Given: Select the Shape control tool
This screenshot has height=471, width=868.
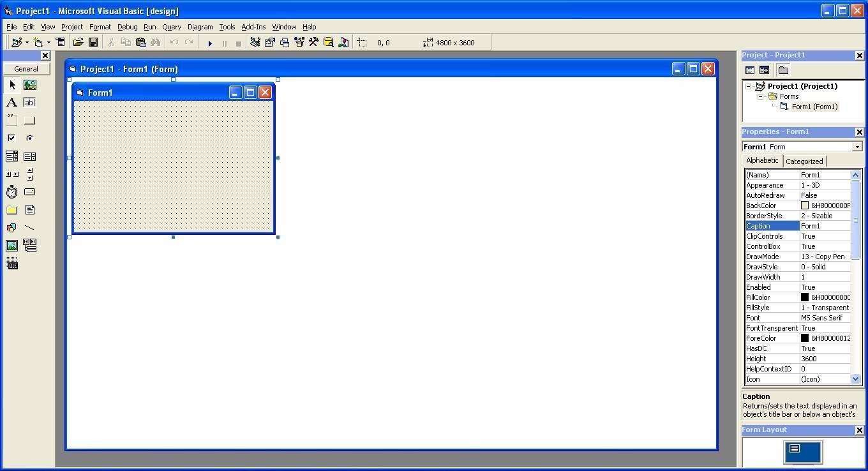Looking at the screenshot, I should [x=12, y=228].
